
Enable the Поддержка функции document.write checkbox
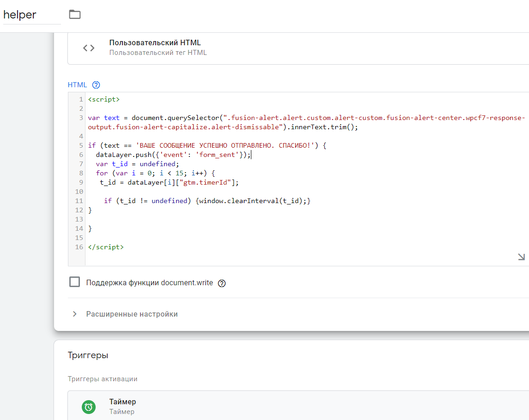coord(74,282)
